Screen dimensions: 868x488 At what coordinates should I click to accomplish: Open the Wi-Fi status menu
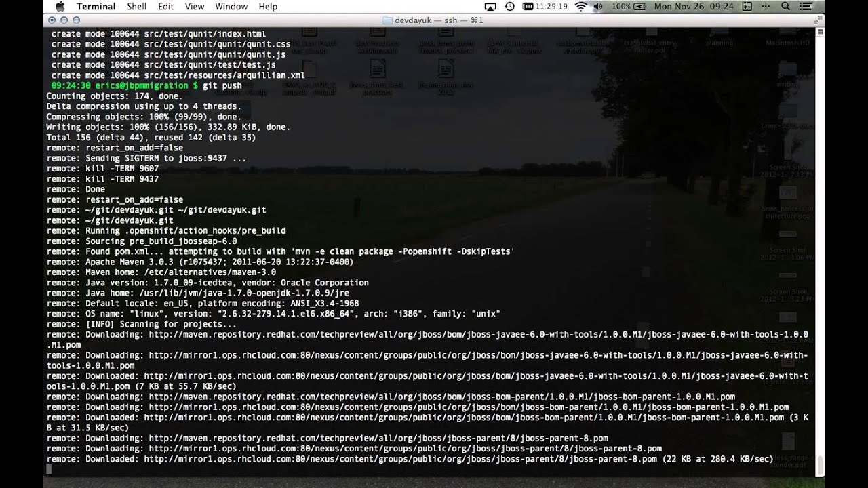pos(581,7)
